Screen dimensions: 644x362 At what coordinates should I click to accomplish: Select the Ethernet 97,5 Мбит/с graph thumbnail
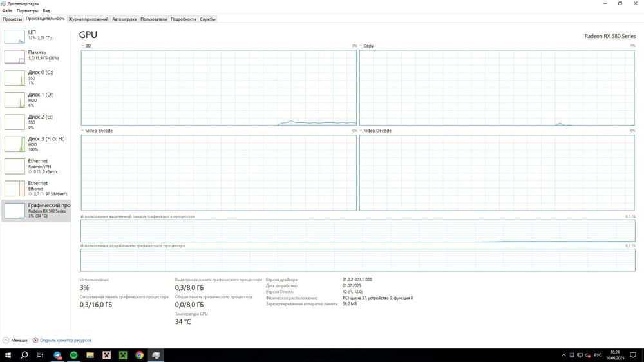click(x=15, y=189)
